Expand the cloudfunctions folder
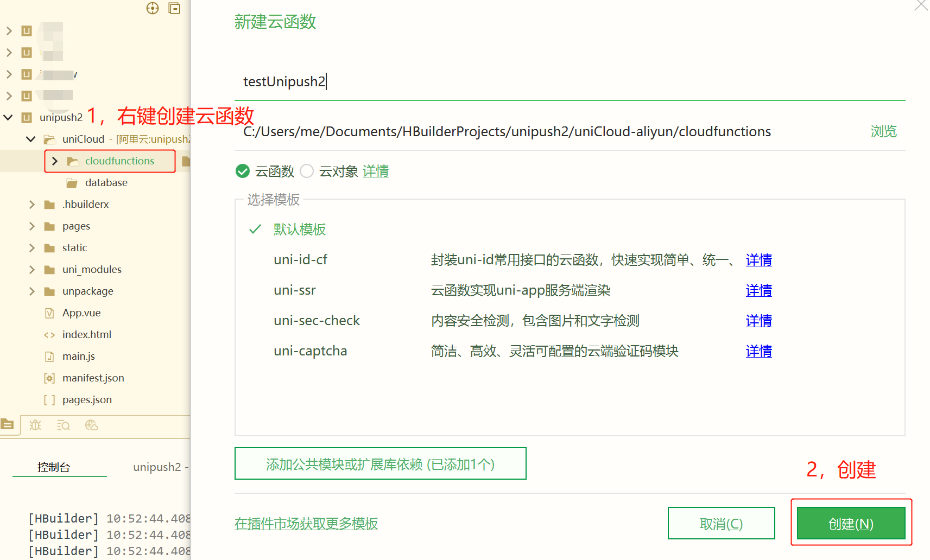Image resolution: width=930 pixels, height=560 pixels. [54, 161]
